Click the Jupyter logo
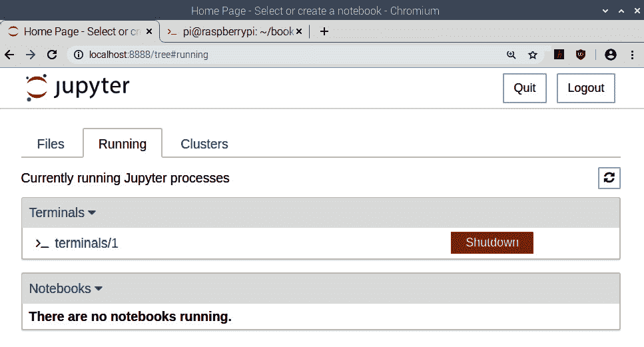The width and height of the screenshot is (644, 347). click(78, 87)
